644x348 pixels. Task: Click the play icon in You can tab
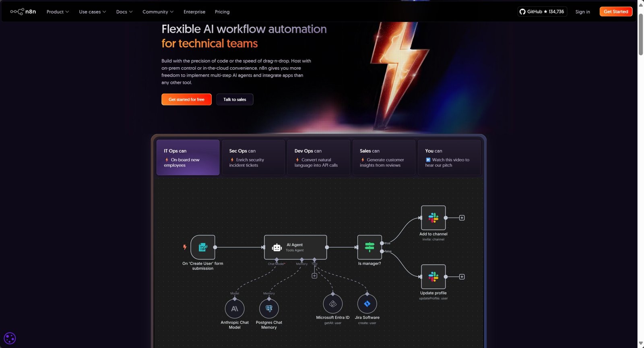coord(428,160)
